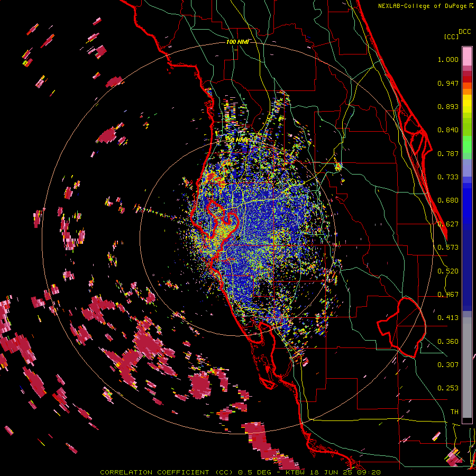The width and height of the screenshot is (476, 476).
Task: Click the 0.5 DEG elevation text
Action: click(254, 472)
